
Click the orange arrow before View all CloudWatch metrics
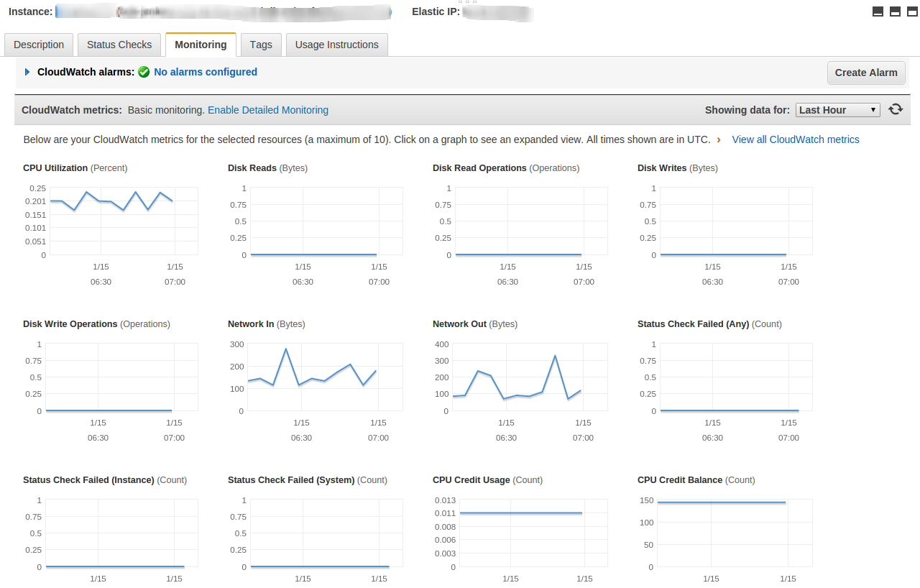click(x=719, y=139)
